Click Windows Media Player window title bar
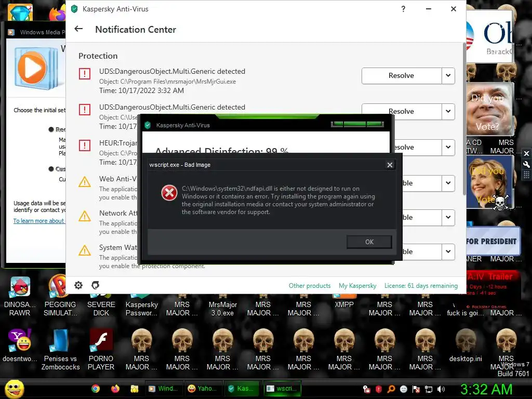 tap(36, 32)
